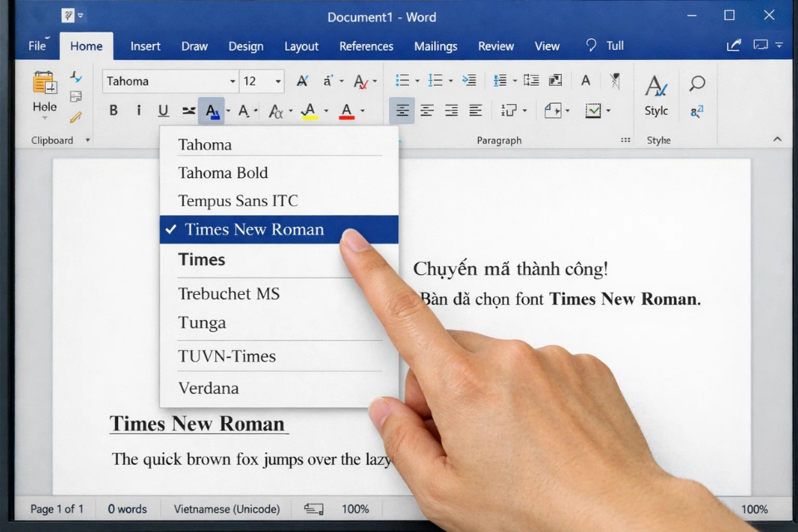Choose Trebuchet MS in the font menu

click(229, 293)
